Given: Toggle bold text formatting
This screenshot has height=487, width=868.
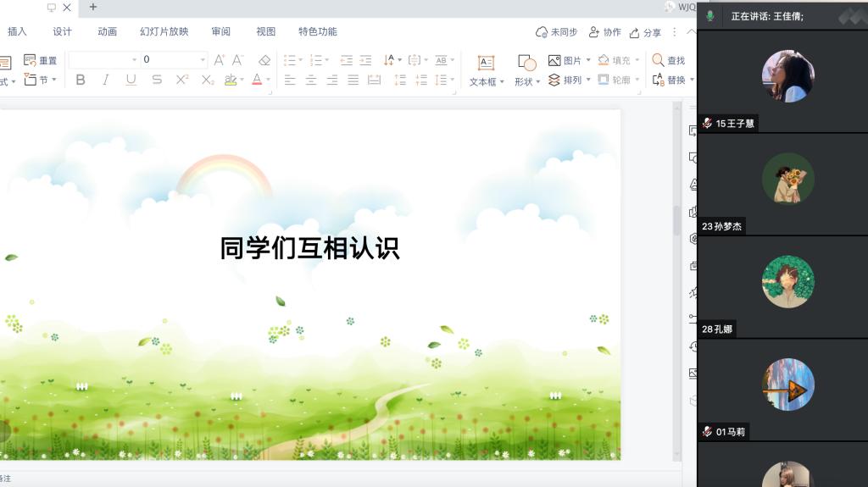Looking at the screenshot, I should (81, 80).
